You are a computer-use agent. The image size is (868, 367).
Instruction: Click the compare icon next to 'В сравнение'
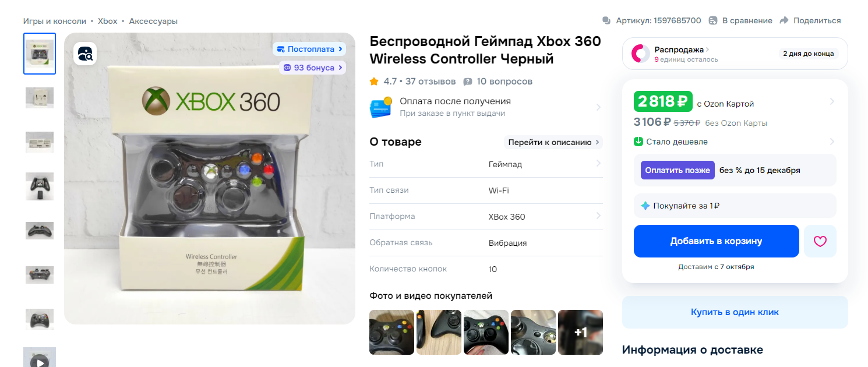click(713, 20)
